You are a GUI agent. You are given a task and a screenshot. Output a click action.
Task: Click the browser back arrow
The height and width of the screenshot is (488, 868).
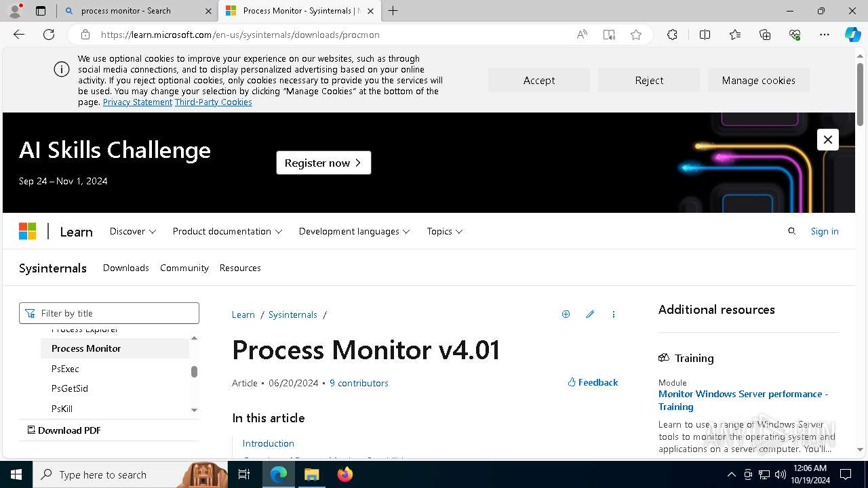(x=19, y=35)
